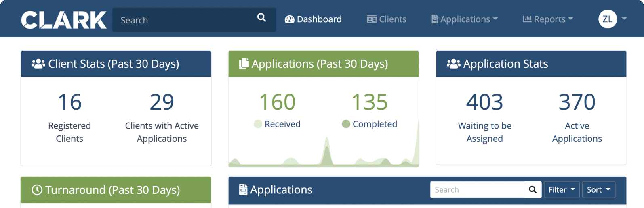Click the Turnaround clock icon
Viewport: 644px width, 208px height.
point(37,190)
